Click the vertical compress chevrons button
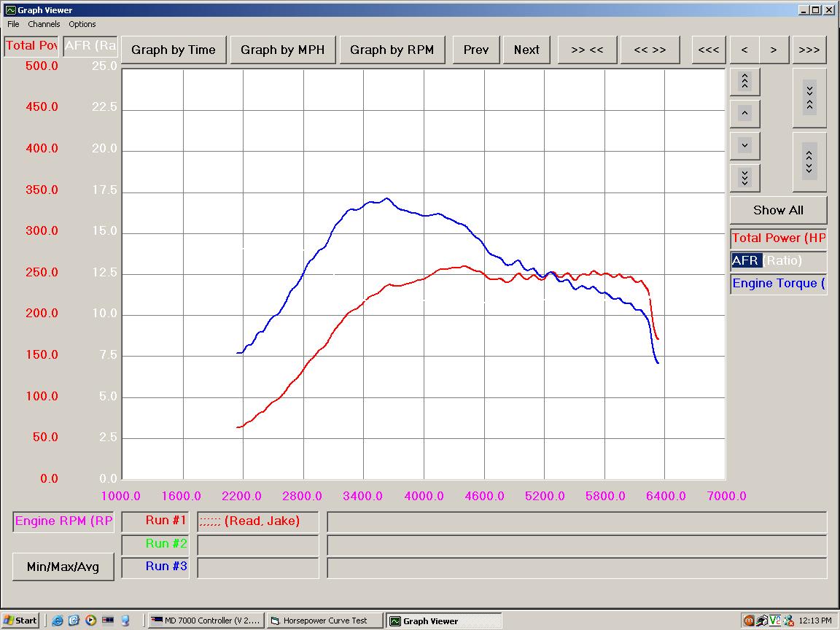This screenshot has width=840, height=630. coord(809,98)
